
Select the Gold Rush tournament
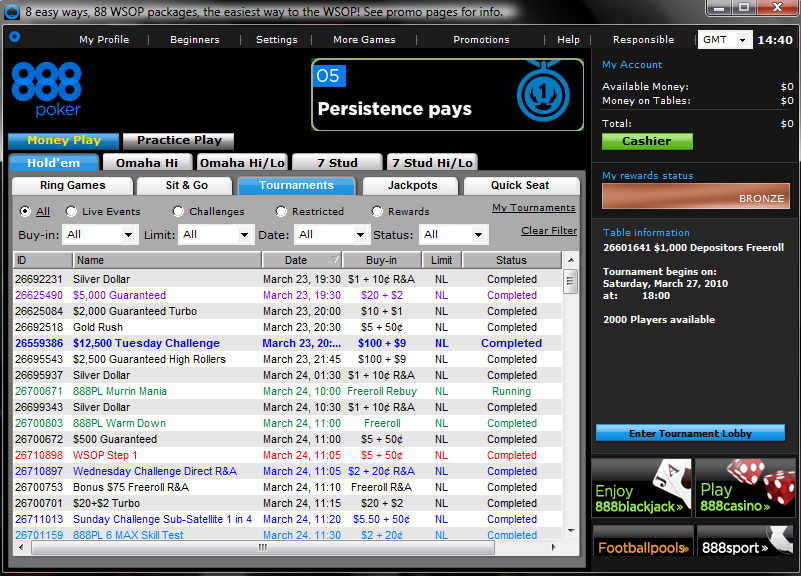[x=288, y=327]
